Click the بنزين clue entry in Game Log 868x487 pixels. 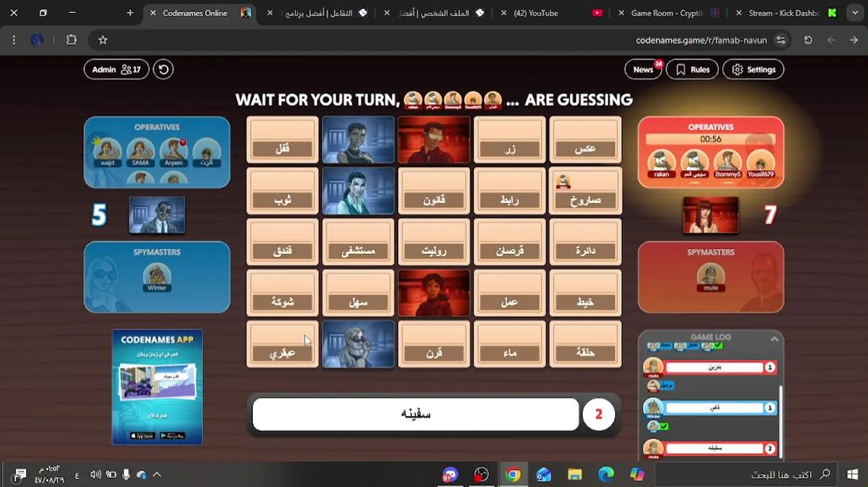714,367
